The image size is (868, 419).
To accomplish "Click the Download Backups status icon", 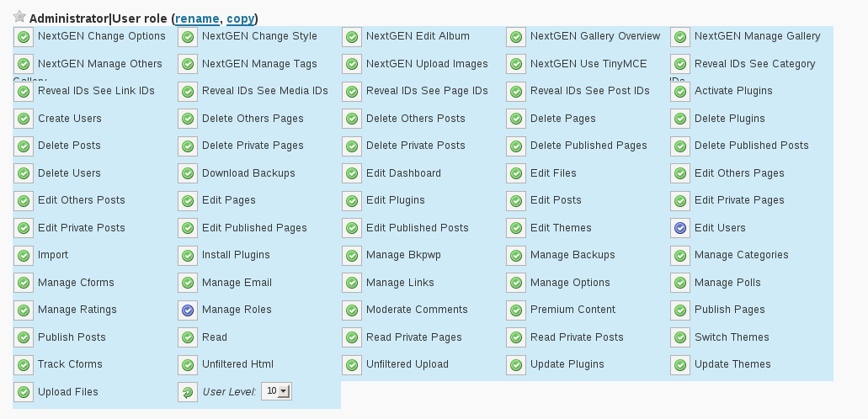I will pos(188,173).
